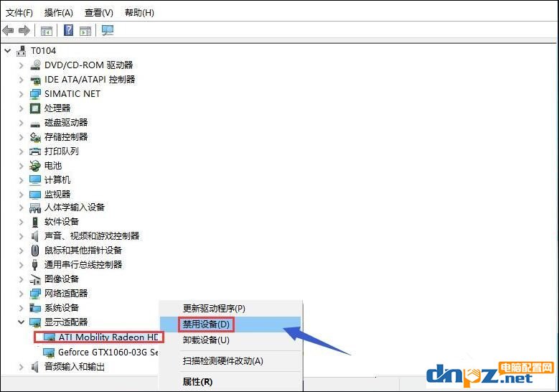The height and width of the screenshot is (392, 559).
Task: Choose 属性(R) from context menu
Action: coord(230,382)
